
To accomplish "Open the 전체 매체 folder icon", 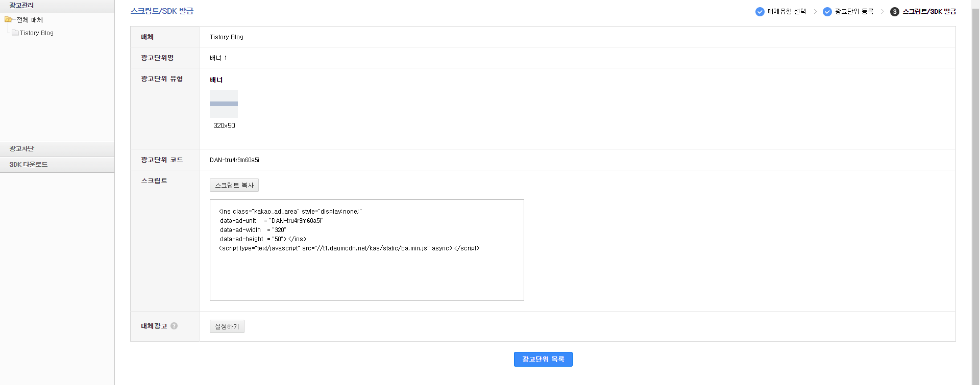I will [8, 20].
